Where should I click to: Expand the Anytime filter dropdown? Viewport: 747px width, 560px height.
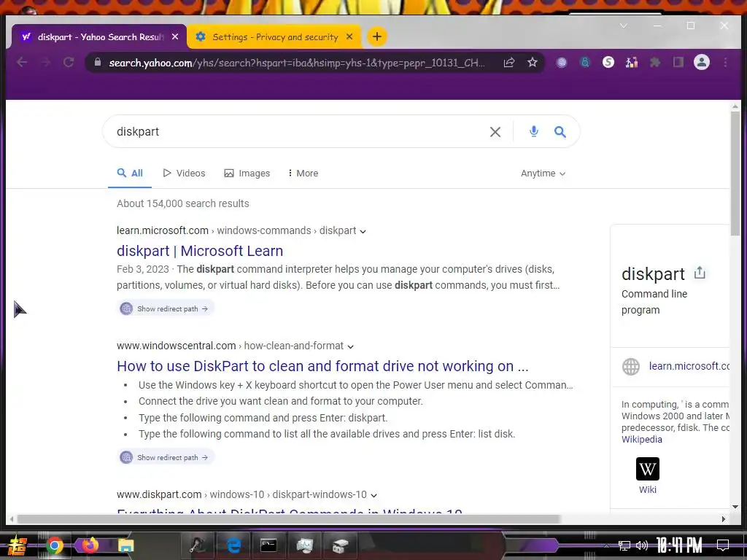pyautogui.click(x=543, y=174)
